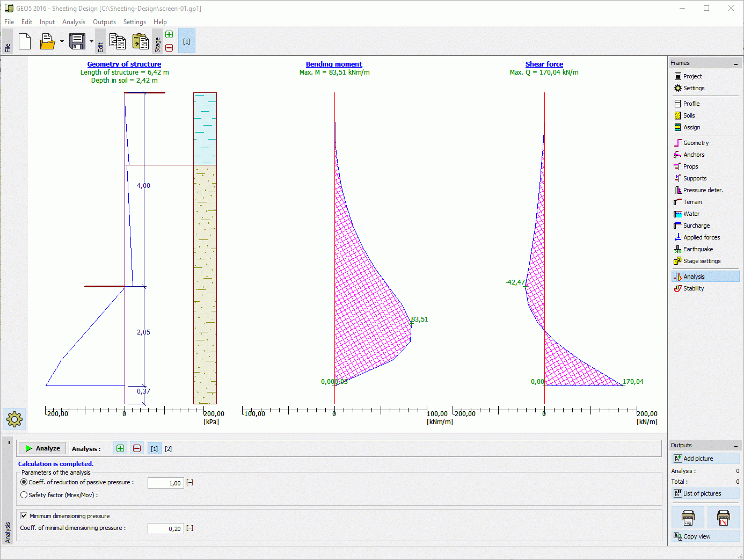This screenshot has height=560, width=744.
Task: Expand the Save dropdown arrow
Action: coord(91,41)
